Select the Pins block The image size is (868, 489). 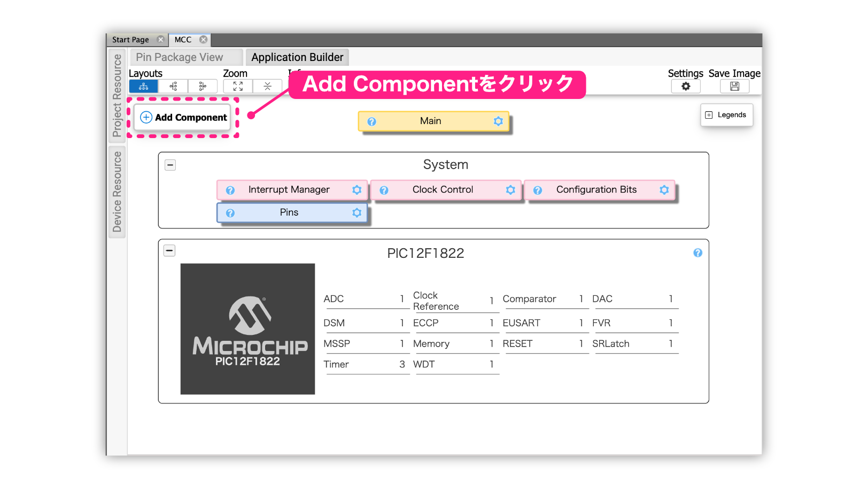pyautogui.click(x=292, y=213)
